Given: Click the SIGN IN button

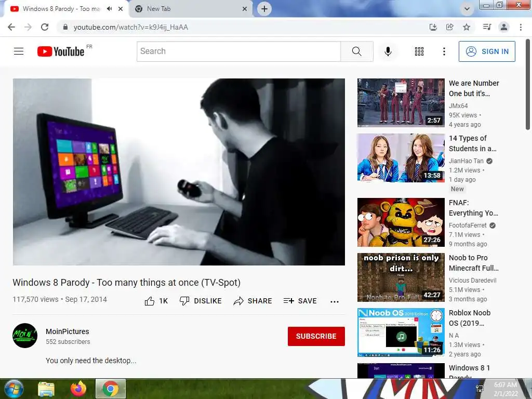Looking at the screenshot, I should pos(487,51).
